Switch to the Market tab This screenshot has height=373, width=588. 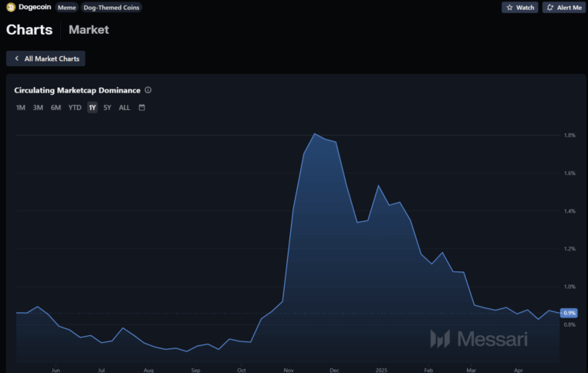tap(89, 30)
